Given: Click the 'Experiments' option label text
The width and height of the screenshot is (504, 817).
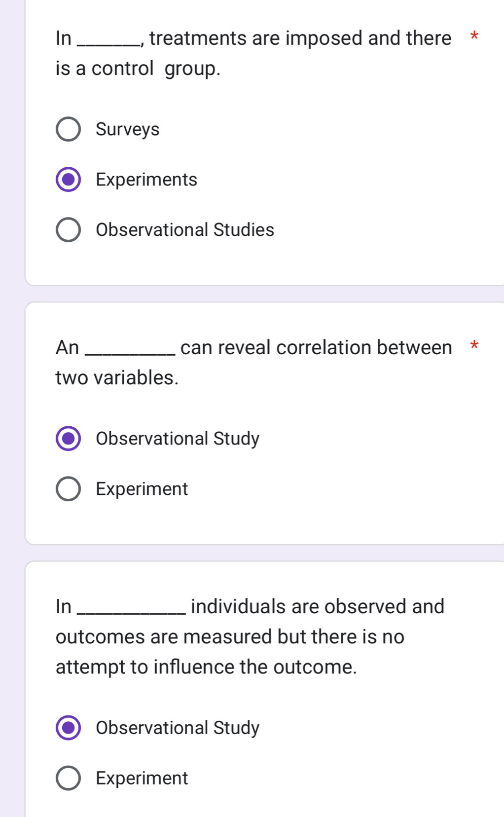Looking at the screenshot, I should click(x=146, y=180).
